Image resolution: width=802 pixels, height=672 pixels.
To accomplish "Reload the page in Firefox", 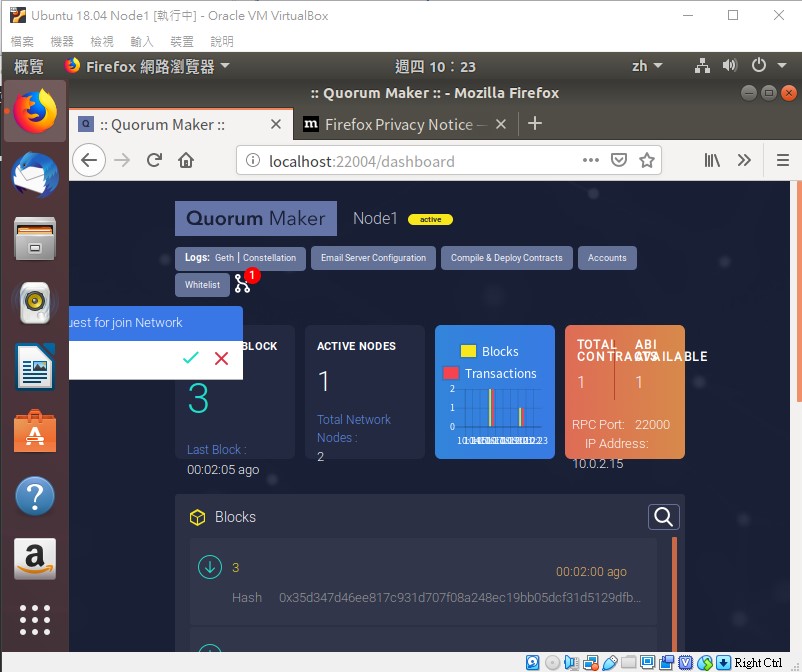I will (x=154, y=160).
